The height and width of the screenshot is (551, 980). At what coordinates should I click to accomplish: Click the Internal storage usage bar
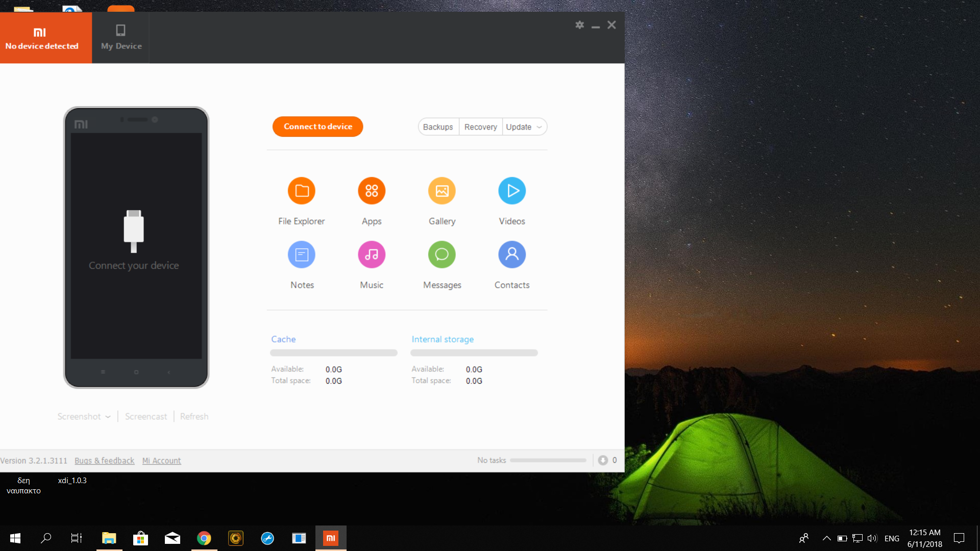tap(474, 353)
